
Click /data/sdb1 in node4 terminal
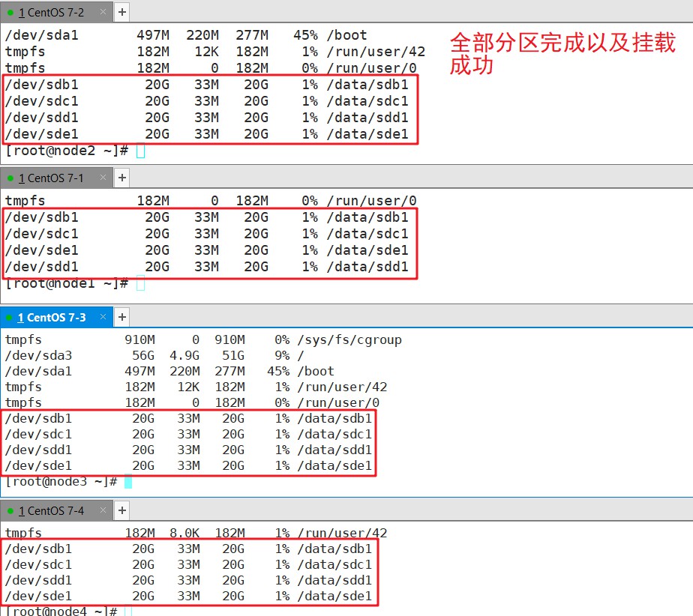(x=335, y=549)
